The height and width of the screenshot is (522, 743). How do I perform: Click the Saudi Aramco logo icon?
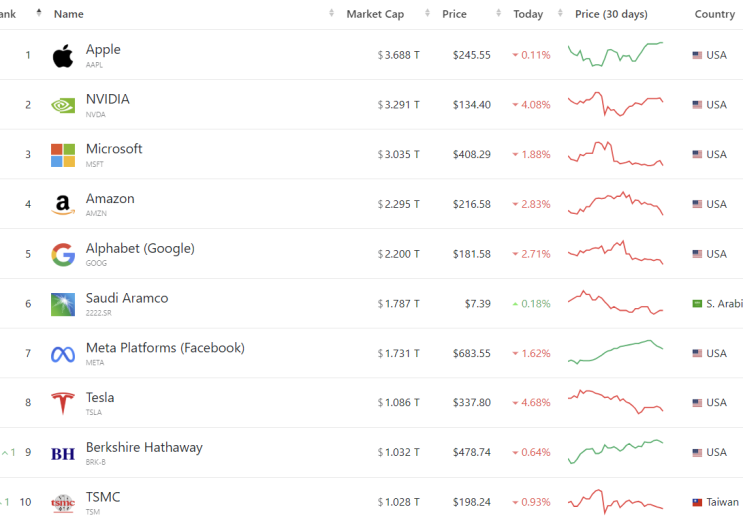(x=63, y=304)
